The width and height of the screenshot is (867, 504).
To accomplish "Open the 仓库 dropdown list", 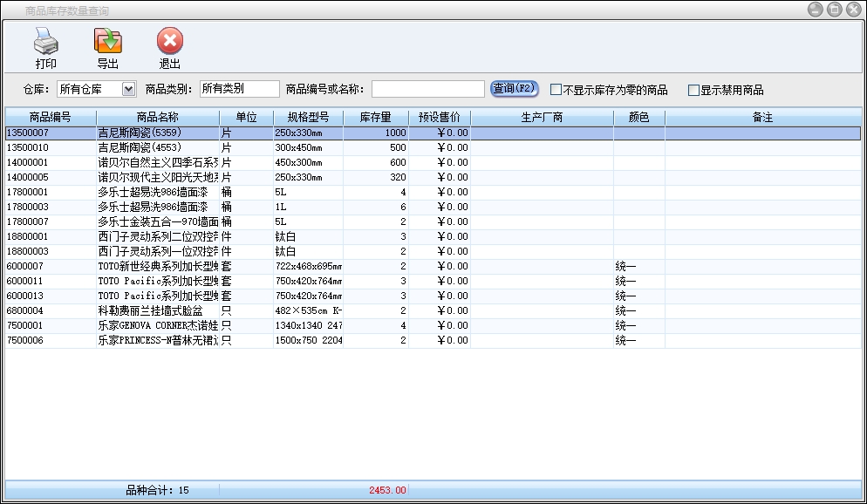I will (x=129, y=89).
